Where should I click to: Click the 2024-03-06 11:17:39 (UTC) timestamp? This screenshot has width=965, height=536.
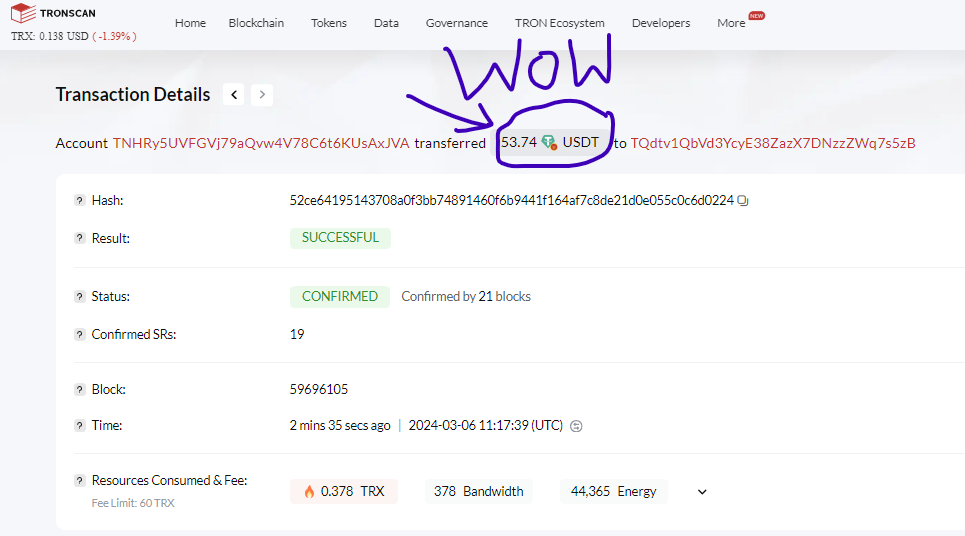pos(486,425)
